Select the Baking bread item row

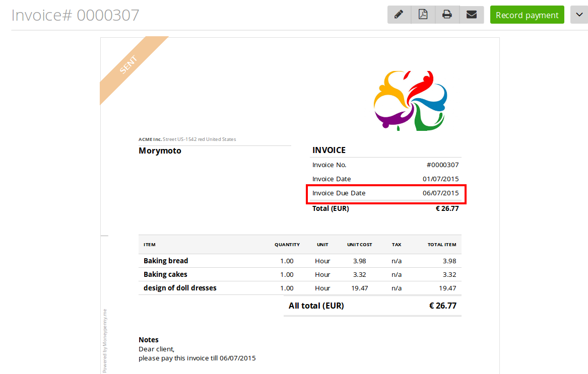coord(300,261)
